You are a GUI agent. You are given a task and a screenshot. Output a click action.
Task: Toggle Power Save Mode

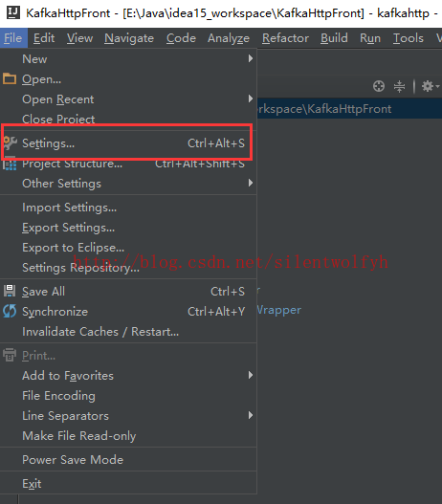[x=128, y=459]
